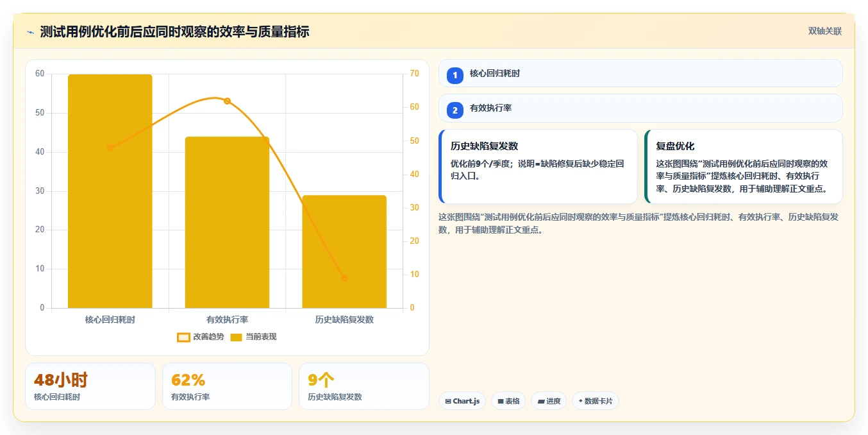The height and width of the screenshot is (435, 868).
Task: Click the icon in the 表格 chip
Action: point(500,402)
